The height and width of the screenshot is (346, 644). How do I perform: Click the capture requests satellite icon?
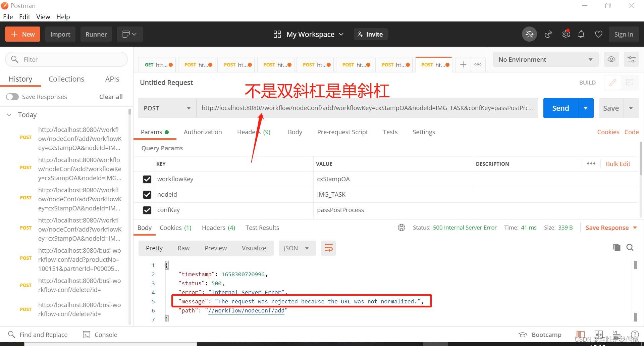pos(549,34)
